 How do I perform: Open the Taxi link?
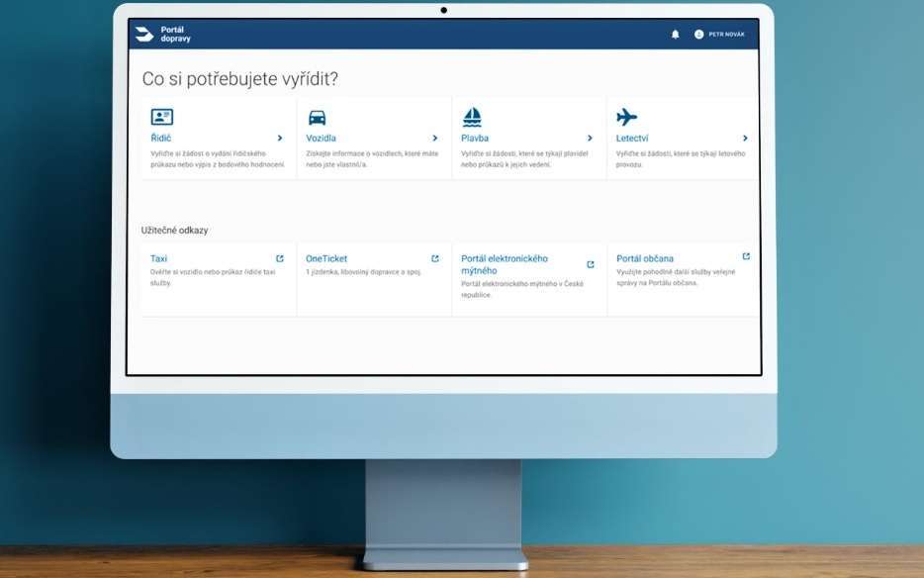click(158, 258)
